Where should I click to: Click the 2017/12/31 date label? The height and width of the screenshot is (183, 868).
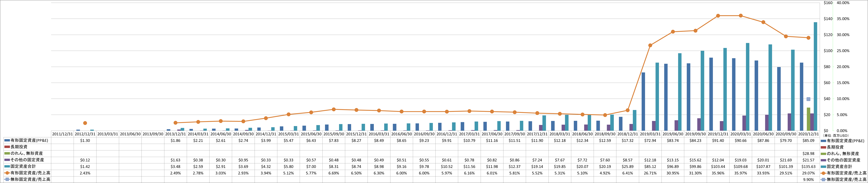point(537,134)
